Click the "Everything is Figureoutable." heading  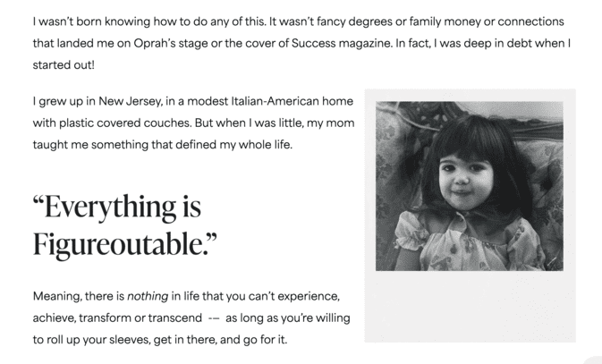[124, 225]
